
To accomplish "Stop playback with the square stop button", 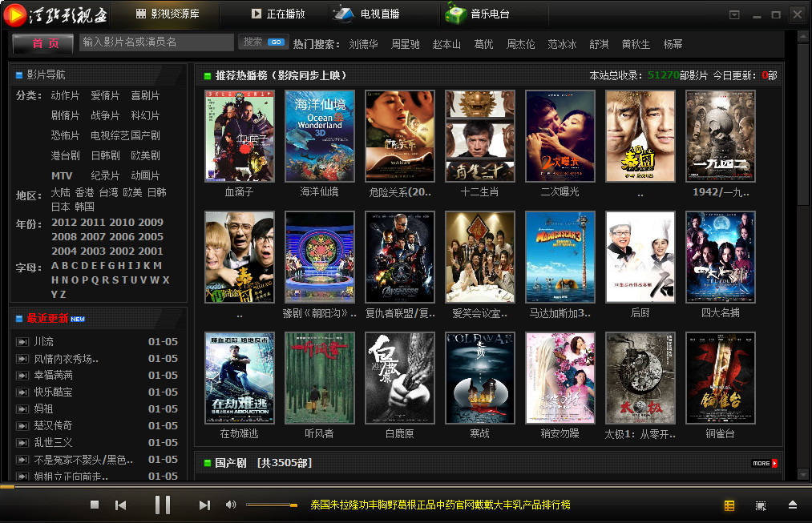I will (95, 505).
